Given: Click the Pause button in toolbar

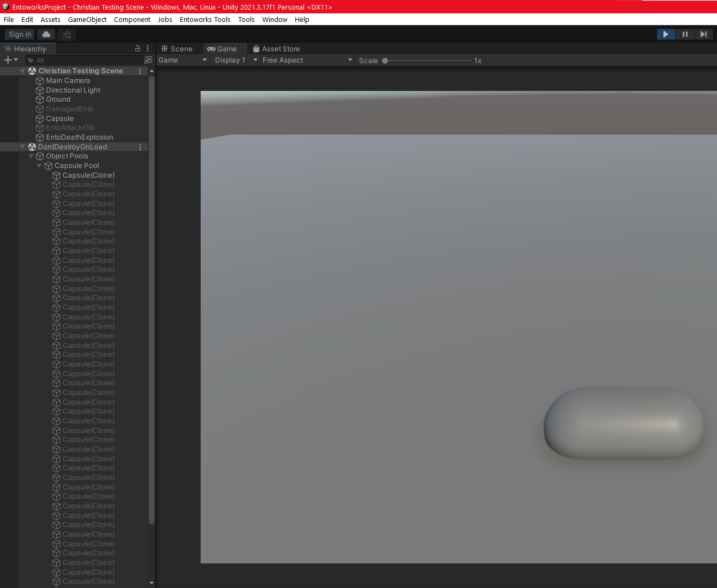Looking at the screenshot, I should [685, 34].
